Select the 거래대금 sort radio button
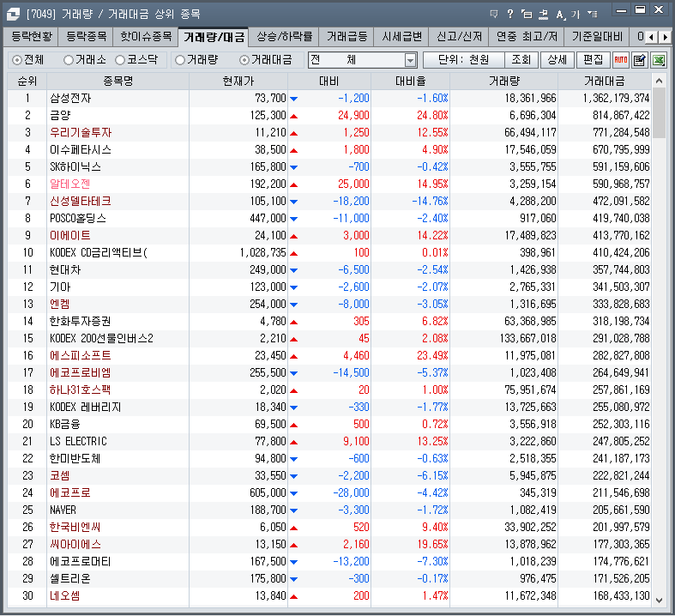Screen dimensions: 675x616 tap(244, 60)
